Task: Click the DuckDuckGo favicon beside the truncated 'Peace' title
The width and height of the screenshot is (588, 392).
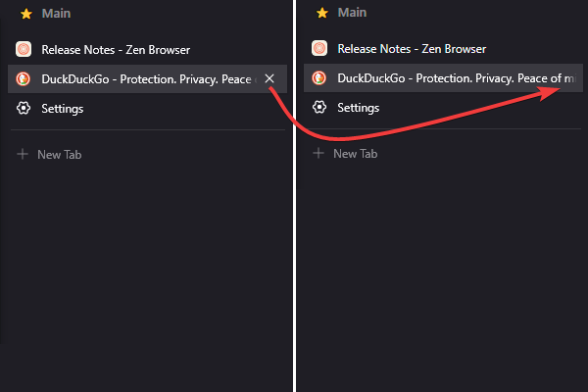Action: click(x=24, y=78)
